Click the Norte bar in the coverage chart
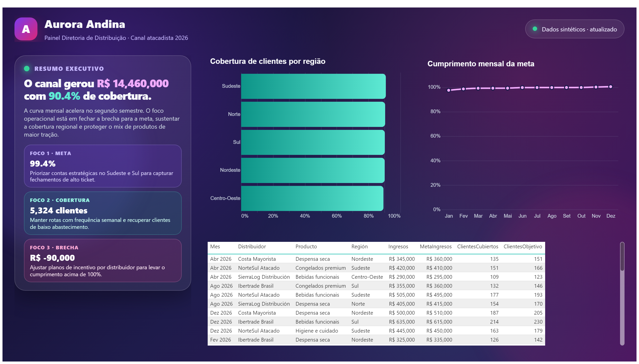This screenshot has width=639, height=364. point(313,114)
